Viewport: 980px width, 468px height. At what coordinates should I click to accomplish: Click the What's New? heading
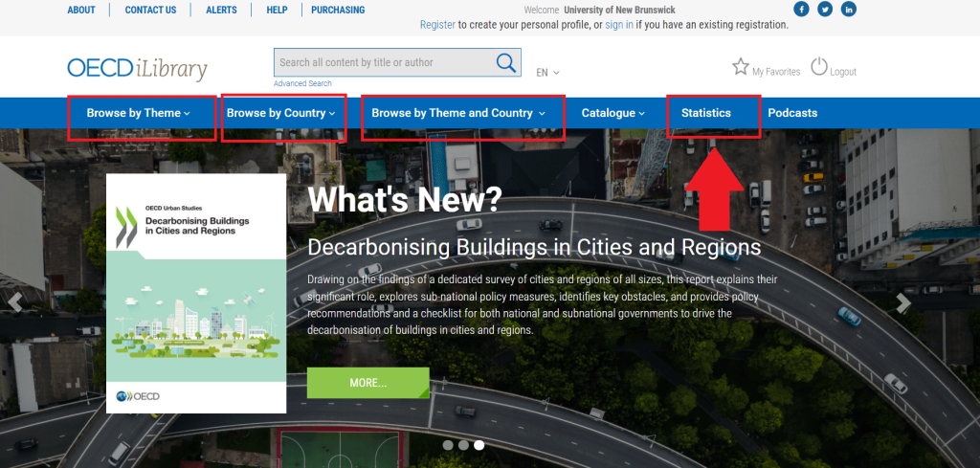[405, 200]
